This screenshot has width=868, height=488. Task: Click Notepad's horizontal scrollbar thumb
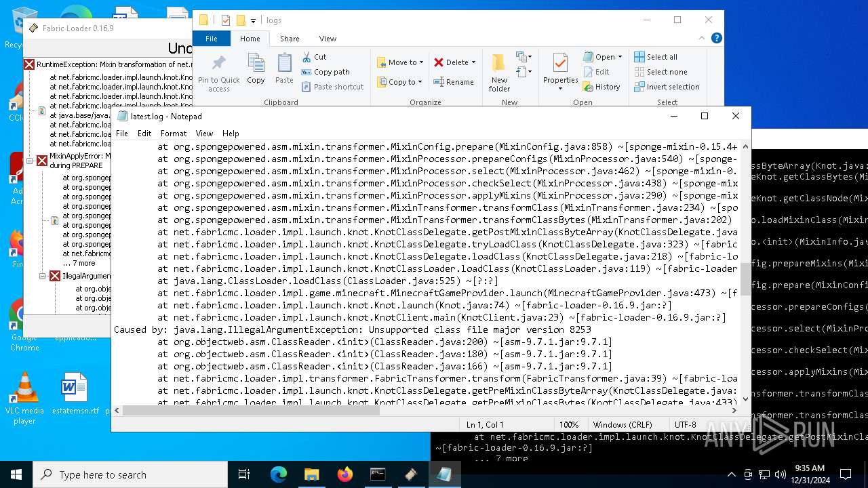tap(251, 411)
